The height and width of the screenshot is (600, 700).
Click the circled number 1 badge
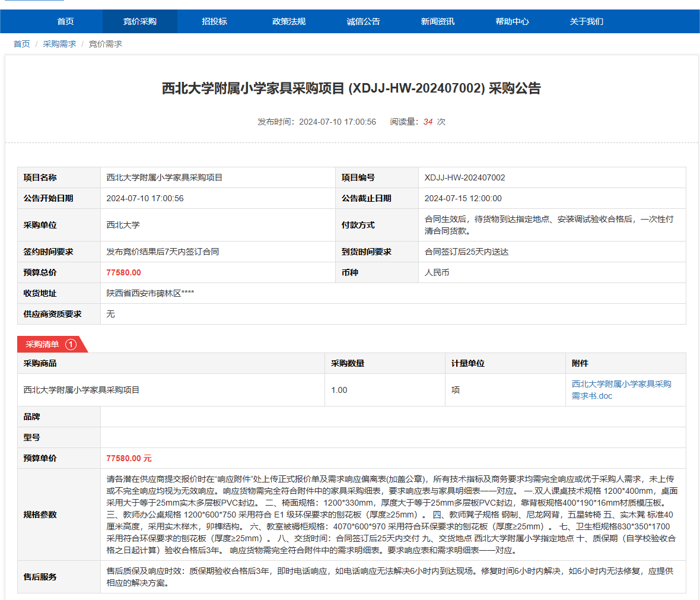(x=71, y=344)
